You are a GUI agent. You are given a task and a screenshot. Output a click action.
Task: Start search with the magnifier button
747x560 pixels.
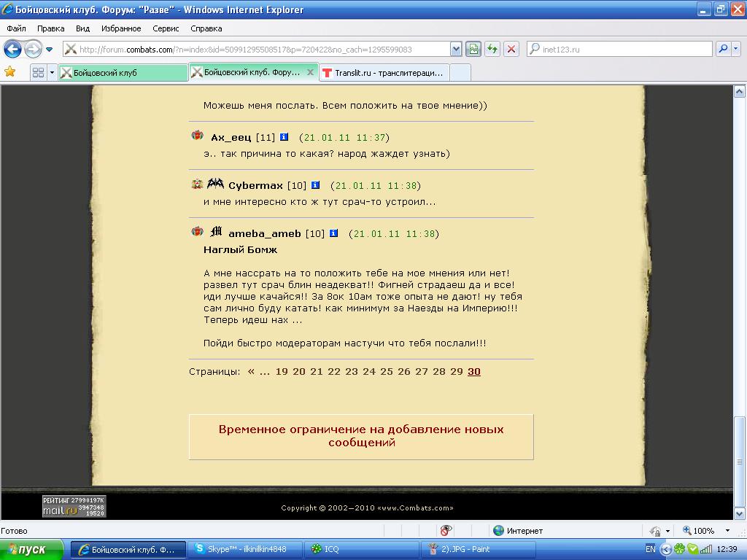pyautogui.click(x=723, y=49)
